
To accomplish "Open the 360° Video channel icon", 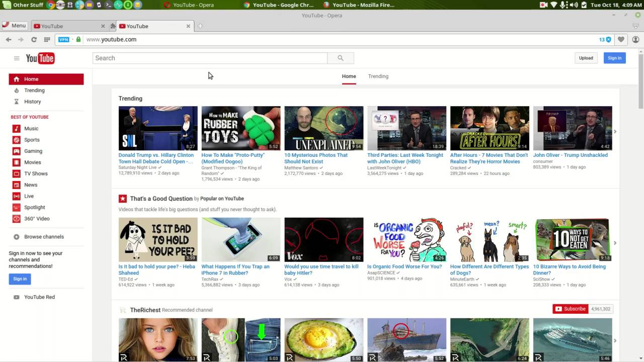I will 17,219.
